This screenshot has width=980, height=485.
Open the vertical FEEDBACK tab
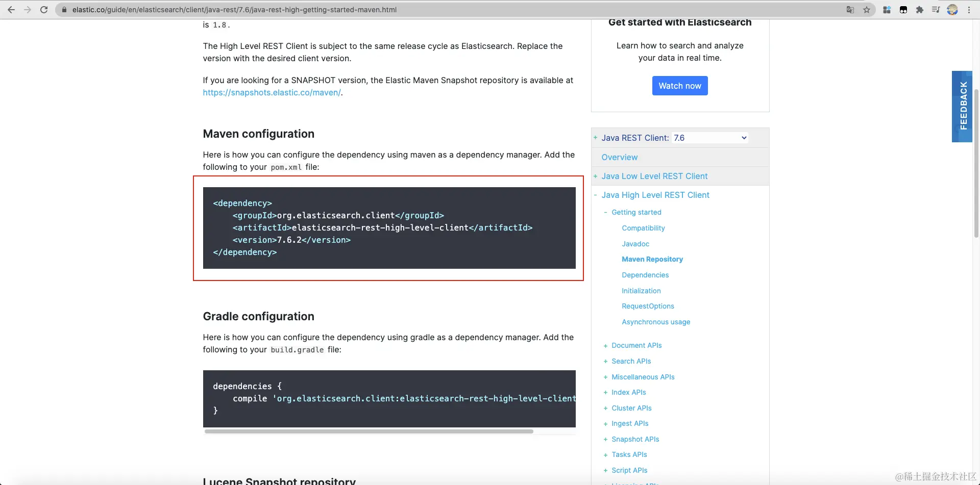(x=963, y=106)
